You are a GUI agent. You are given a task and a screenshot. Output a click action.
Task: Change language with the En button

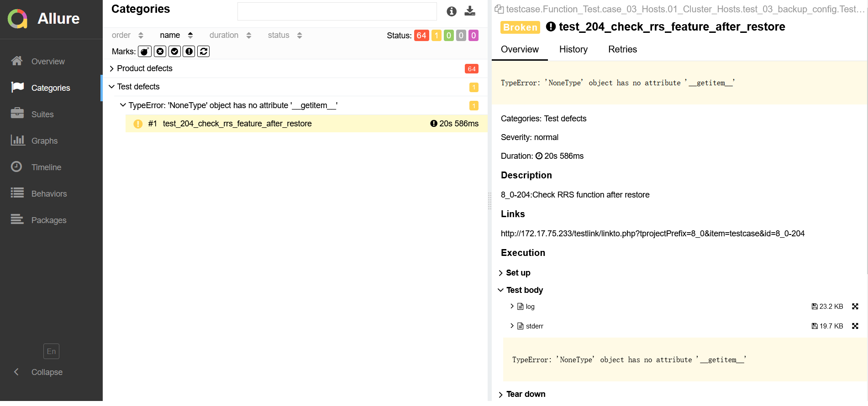pyautogui.click(x=51, y=351)
